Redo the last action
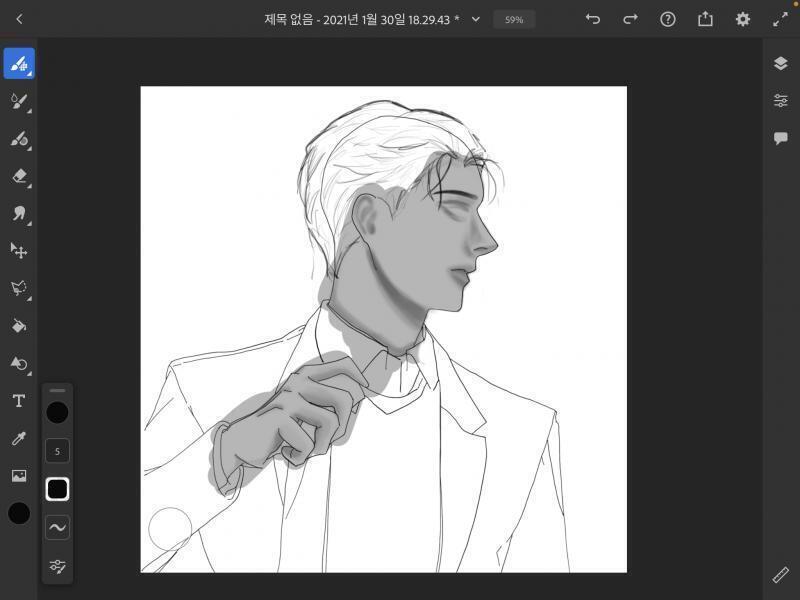Viewport: 800px width, 600px height. (631, 19)
